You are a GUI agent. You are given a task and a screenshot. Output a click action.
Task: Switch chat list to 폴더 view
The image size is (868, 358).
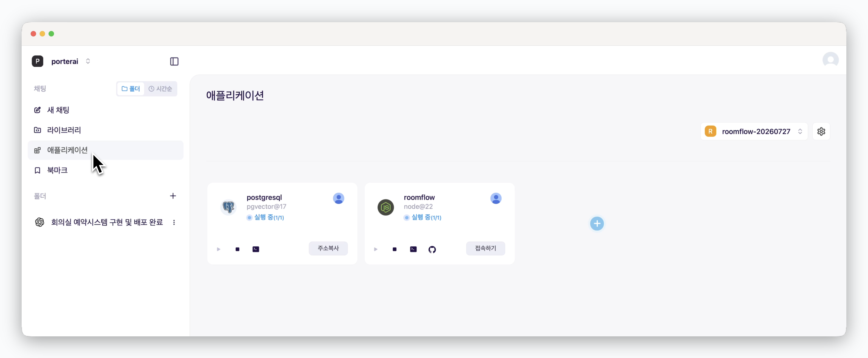(131, 89)
